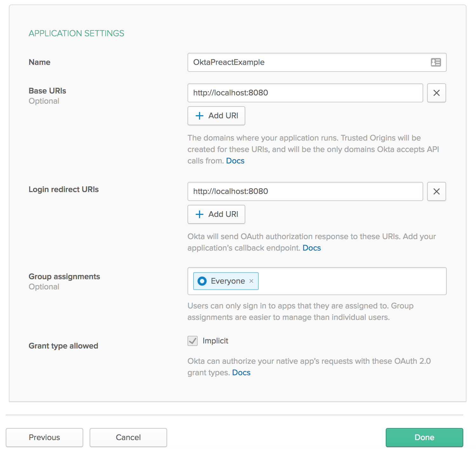Screen dimensions: 476x449
Task: Click the Implicit label text
Action: 215,341
